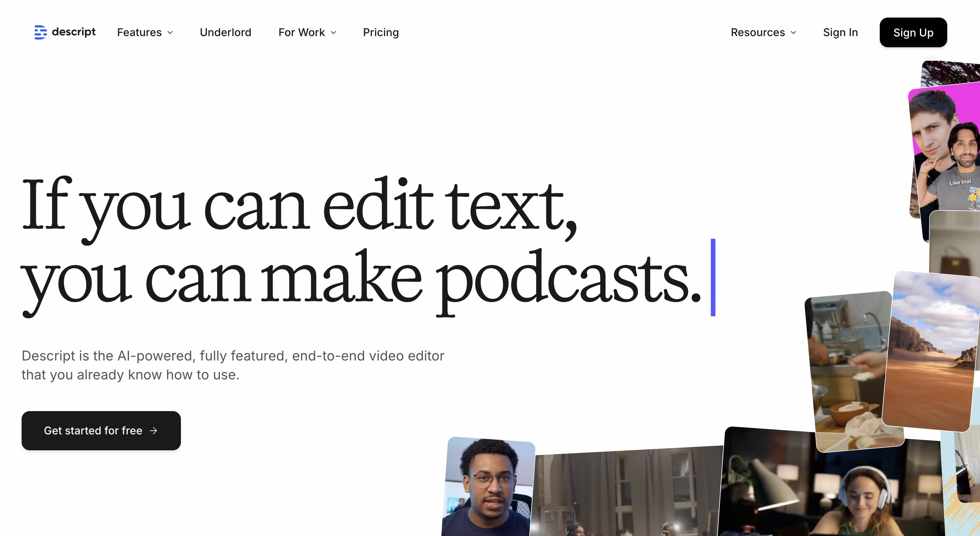
Task: Open the For Work menu
Action: (x=307, y=32)
